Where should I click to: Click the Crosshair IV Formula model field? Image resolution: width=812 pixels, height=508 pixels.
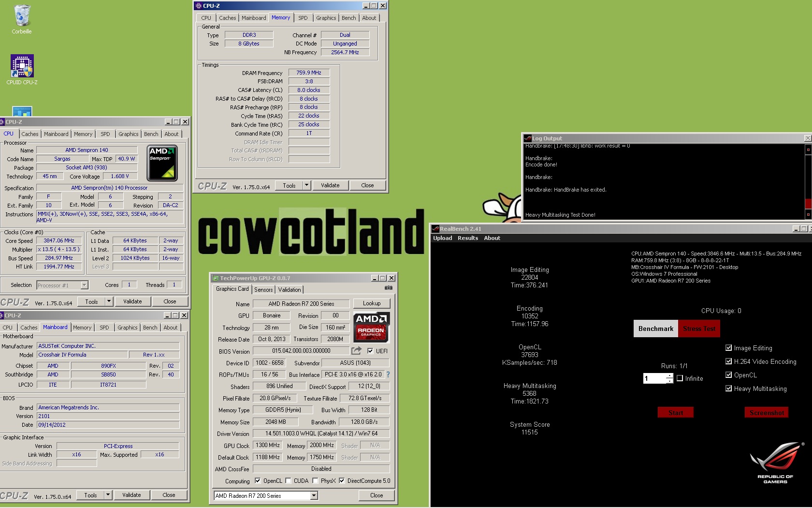[82, 355]
